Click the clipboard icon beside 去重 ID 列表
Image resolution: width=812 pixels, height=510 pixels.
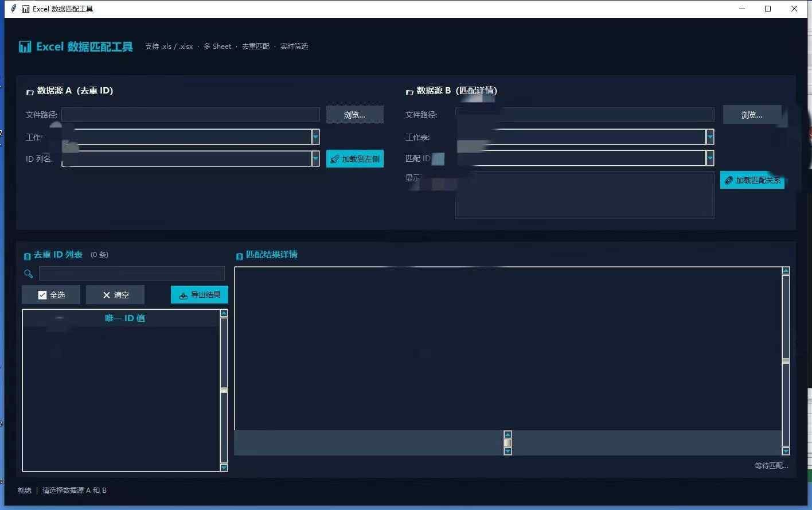(27, 256)
